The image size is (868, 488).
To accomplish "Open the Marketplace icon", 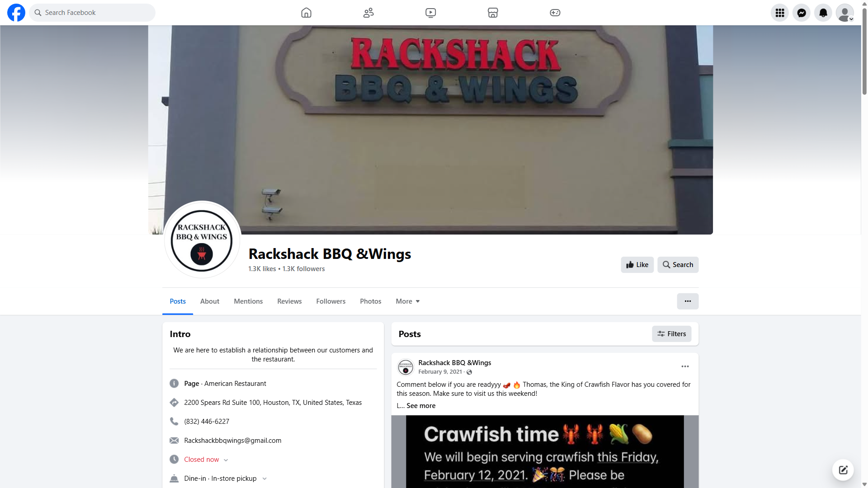I will pyautogui.click(x=493, y=13).
